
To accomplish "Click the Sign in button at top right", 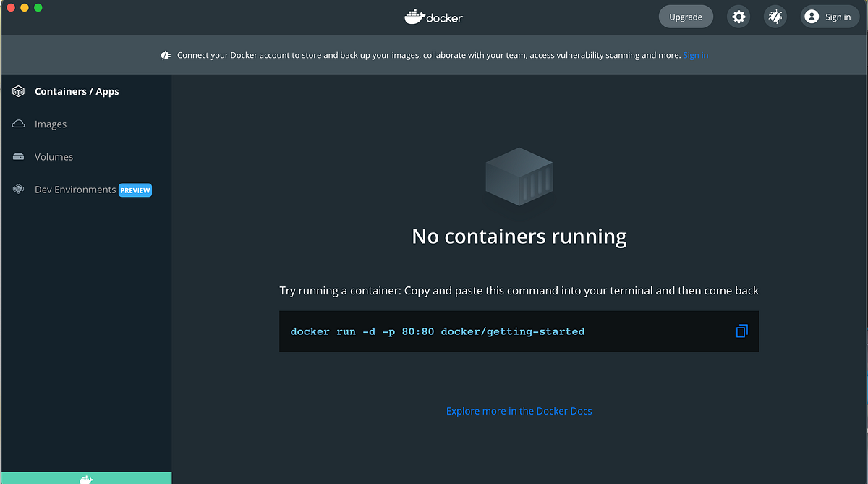I will point(830,16).
